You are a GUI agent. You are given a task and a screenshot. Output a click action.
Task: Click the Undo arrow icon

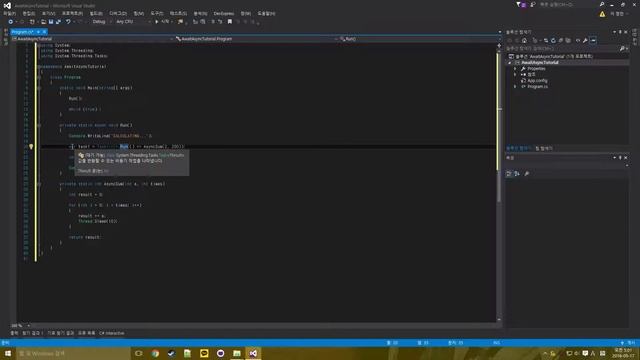pyautogui.click(x=68, y=22)
